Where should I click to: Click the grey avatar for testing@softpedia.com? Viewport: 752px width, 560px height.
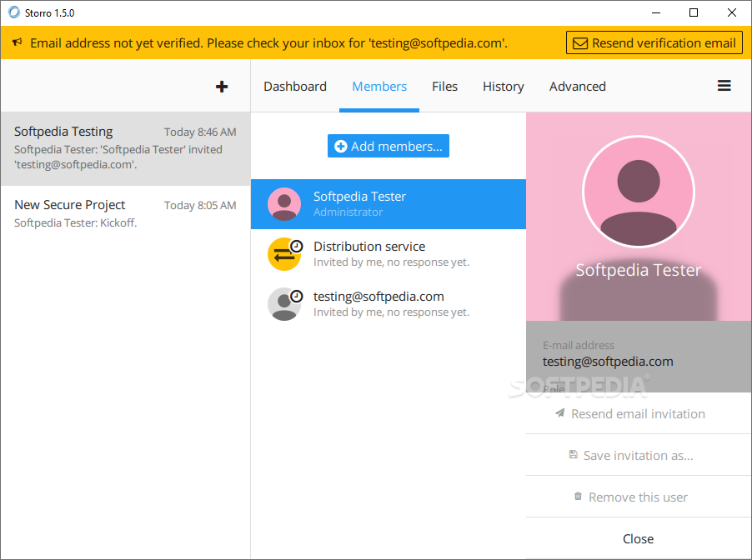(284, 304)
